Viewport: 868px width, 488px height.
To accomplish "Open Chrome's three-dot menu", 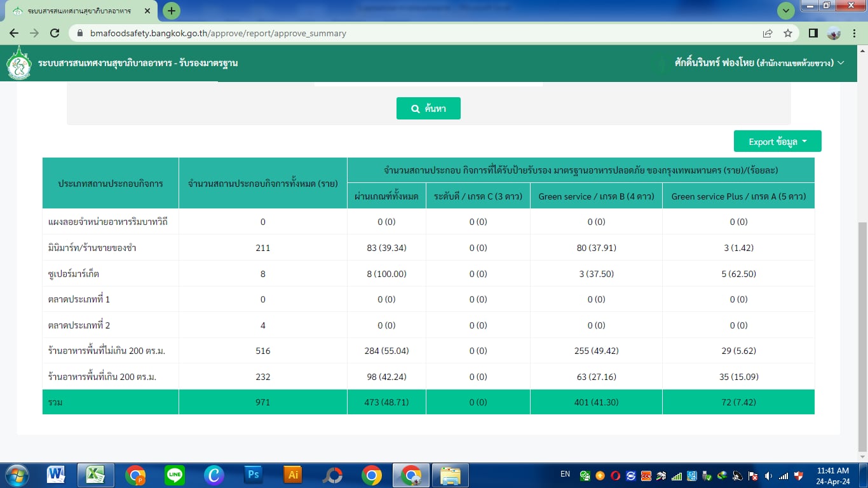I will coord(855,33).
